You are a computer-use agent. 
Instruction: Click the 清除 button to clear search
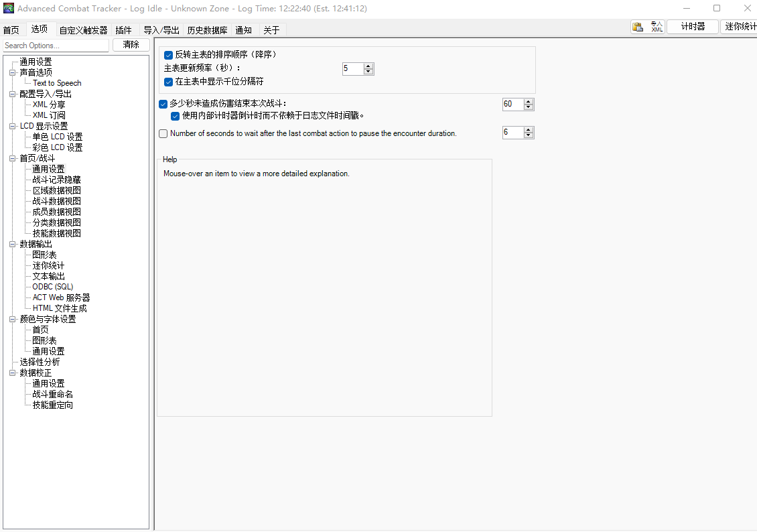coord(131,44)
